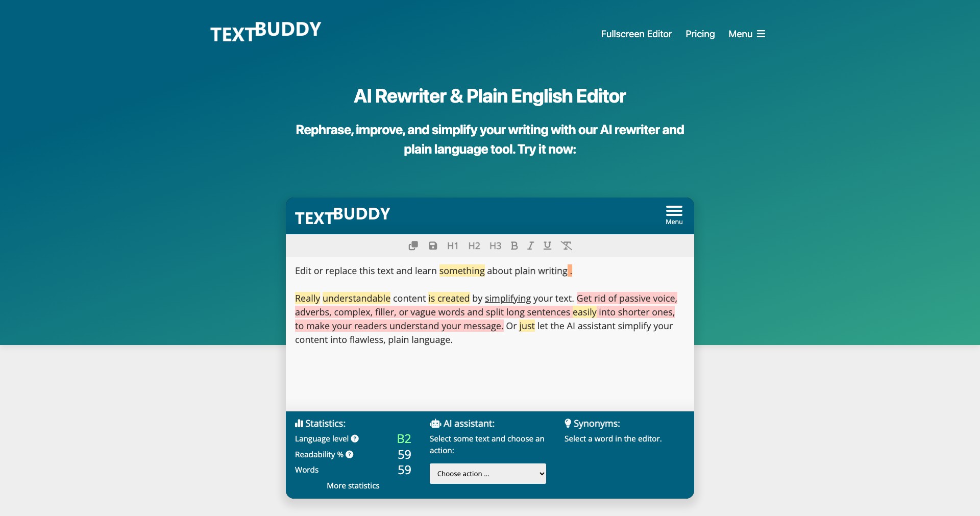Toggle italic formatting
Screen dimensions: 980x516
coord(531,246)
